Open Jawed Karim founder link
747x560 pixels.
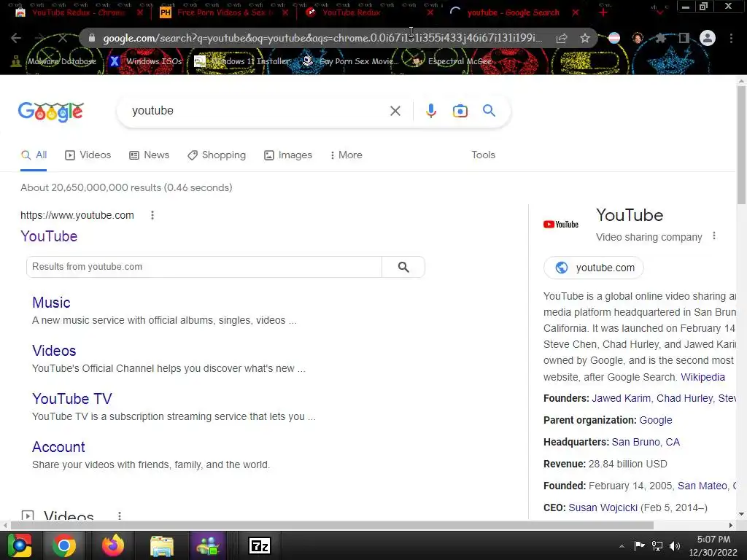pos(621,399)
